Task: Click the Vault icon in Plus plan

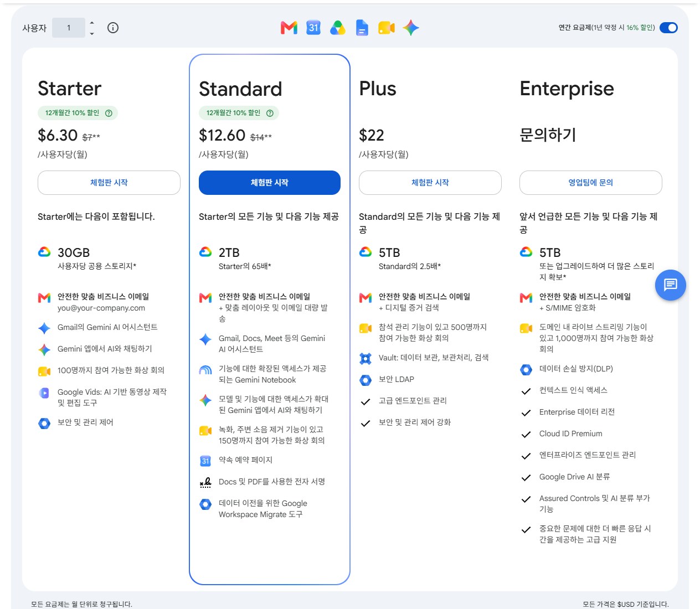Action: [366, 358]
